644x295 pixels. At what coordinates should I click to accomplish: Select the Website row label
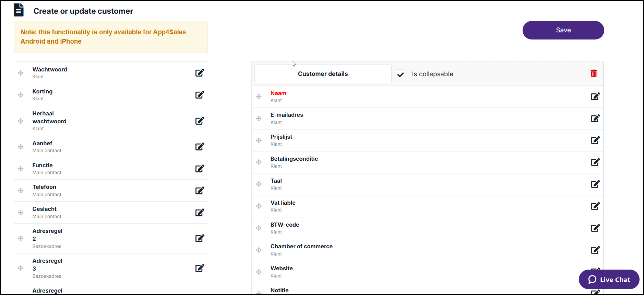pos(282,268)
